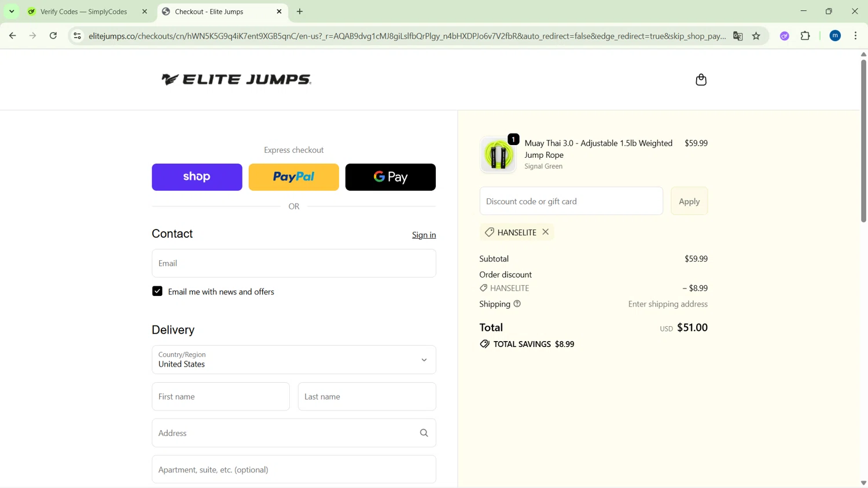Open the translate page icon
Viewport: 868px width, 488px height.
tap(738, 36)
